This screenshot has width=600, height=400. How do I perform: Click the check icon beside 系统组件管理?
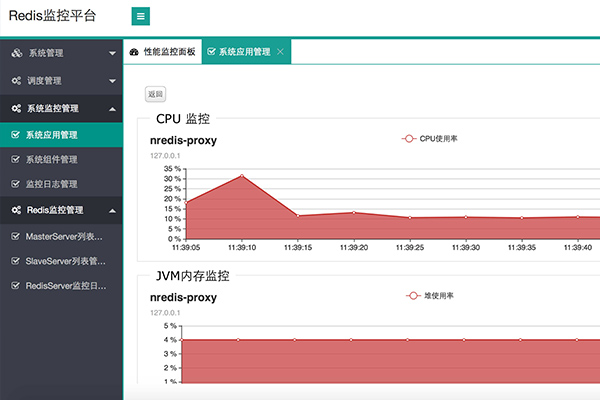pyautogui.click(x=15, y=159)
